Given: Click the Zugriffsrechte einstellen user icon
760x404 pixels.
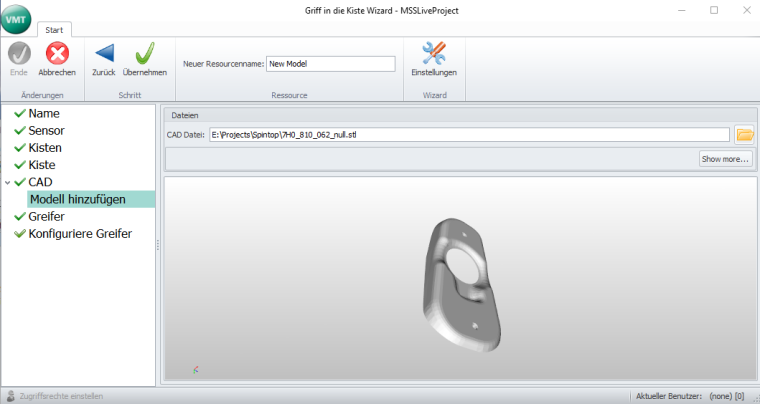Looking at the screenshot, I should (11, 396).
